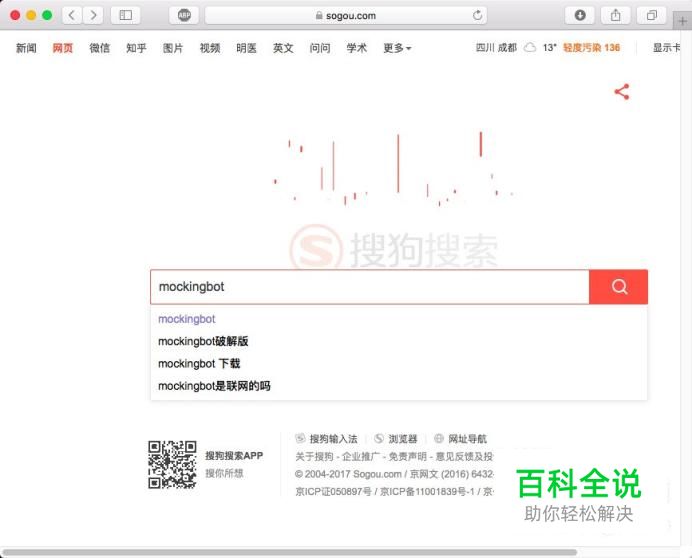Click the horizontal scrollbar at bottom
The width and height of the screenshot is (692, 558).
(x=290, y=552)
